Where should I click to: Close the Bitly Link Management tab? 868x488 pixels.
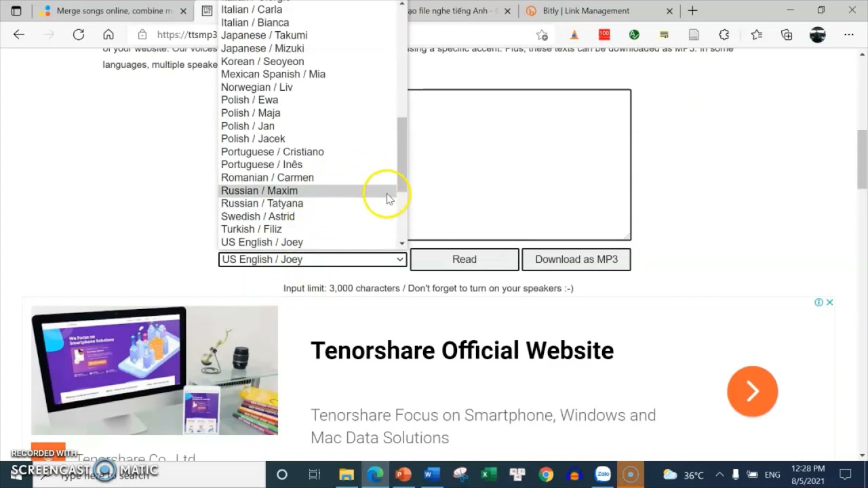coord(670,11)
